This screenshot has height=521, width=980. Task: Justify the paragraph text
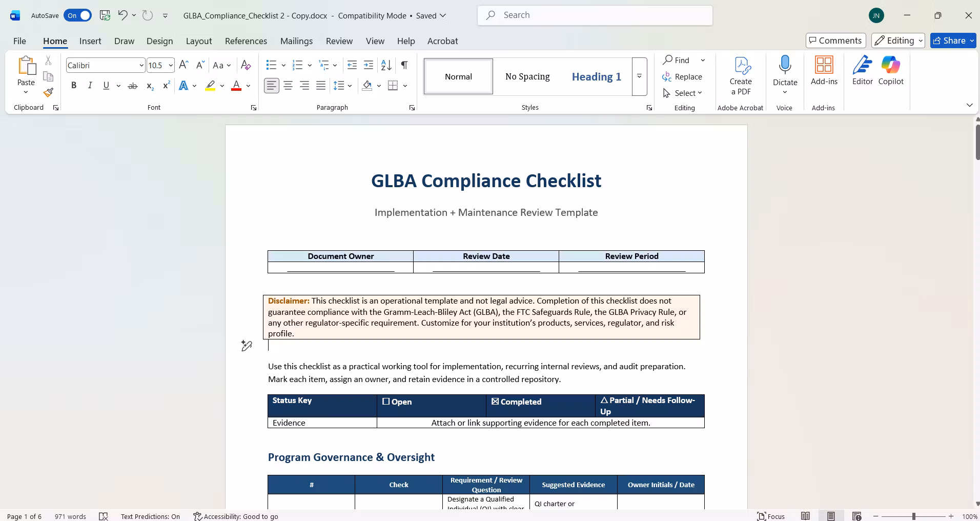321,86
